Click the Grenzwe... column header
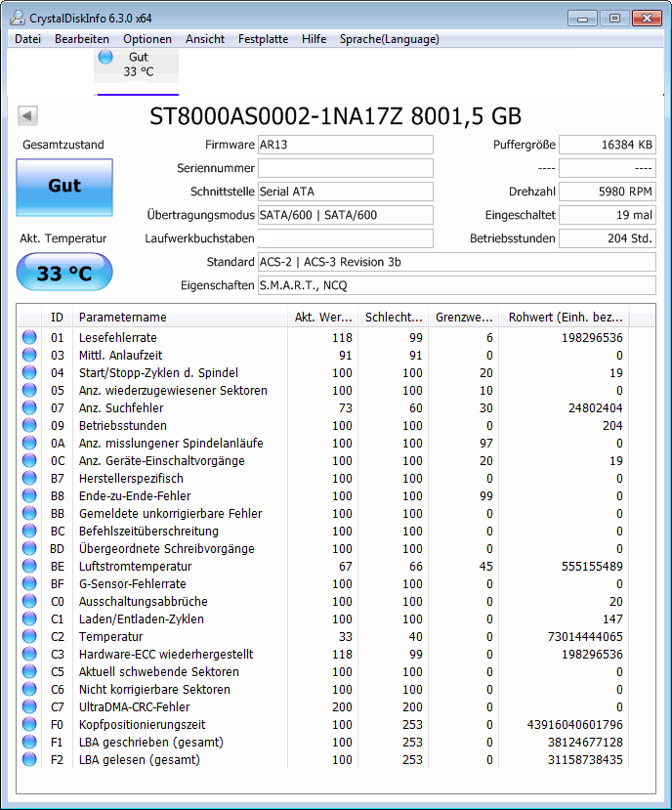Viewport: 672px width, 810px height. tap(463, 318)
